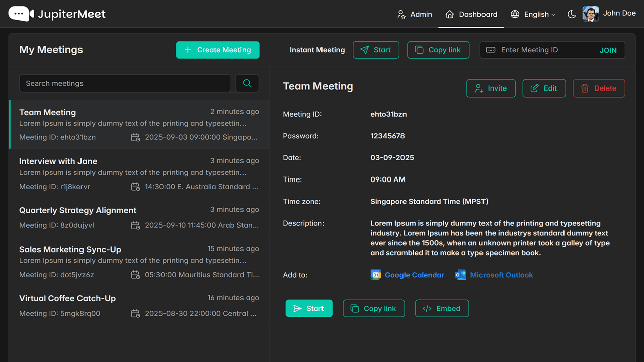Click the Enter Meeting ID field
Image resolution: width=644 pixels, height=362 pixels.
pos(538,50)
